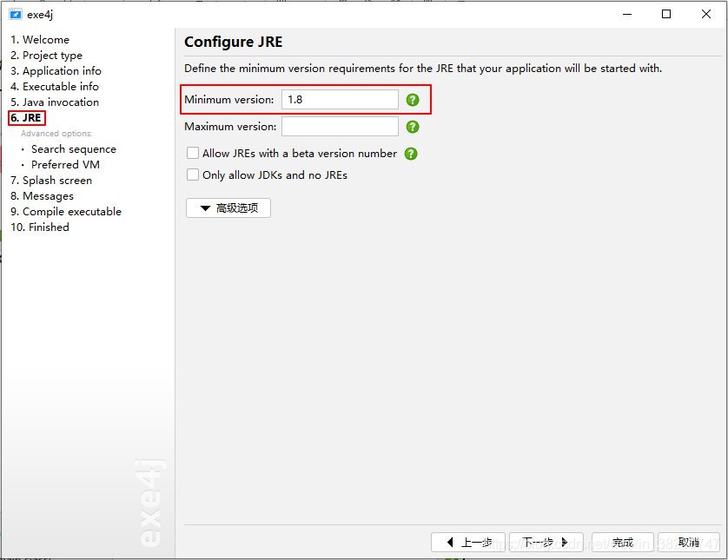
Task: Enable Allow JREs with a beta version number
Action: point(193,153)
